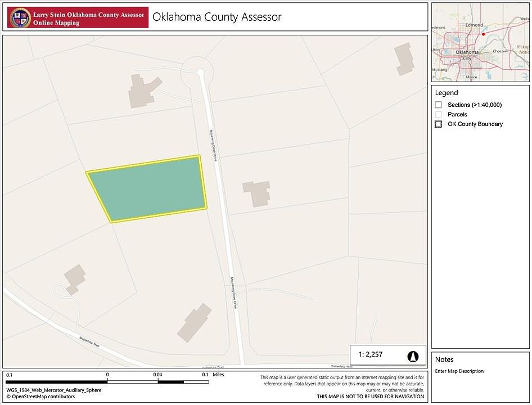Click the 'Miles' scale bar unit label
Viewport: 532px width, 405px height.
[219, 375]
